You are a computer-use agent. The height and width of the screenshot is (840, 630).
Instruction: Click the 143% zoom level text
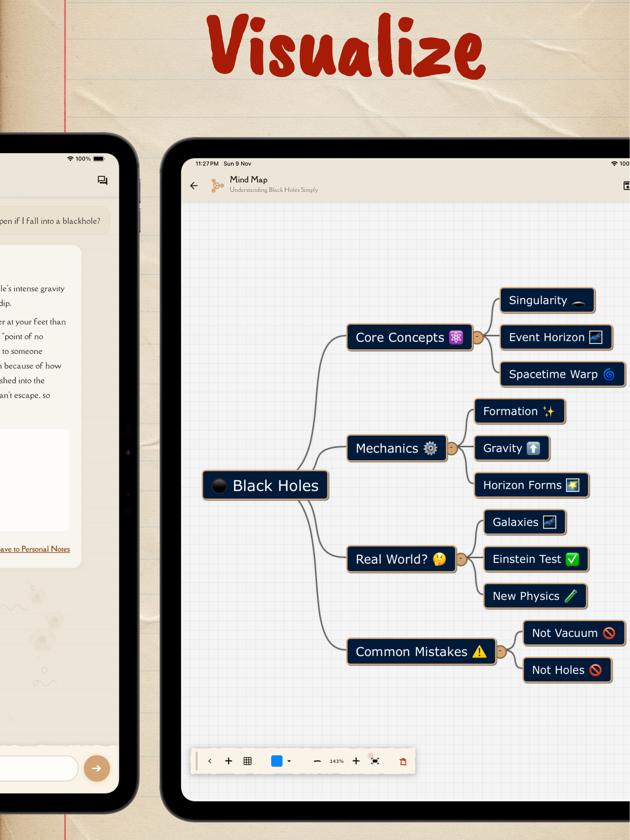(337, 761)
